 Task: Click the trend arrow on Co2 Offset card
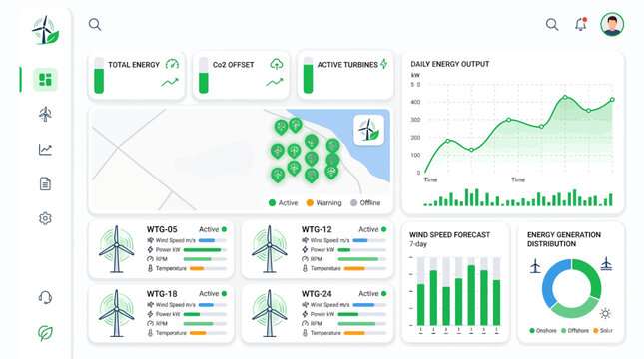(x=275, y=82)
